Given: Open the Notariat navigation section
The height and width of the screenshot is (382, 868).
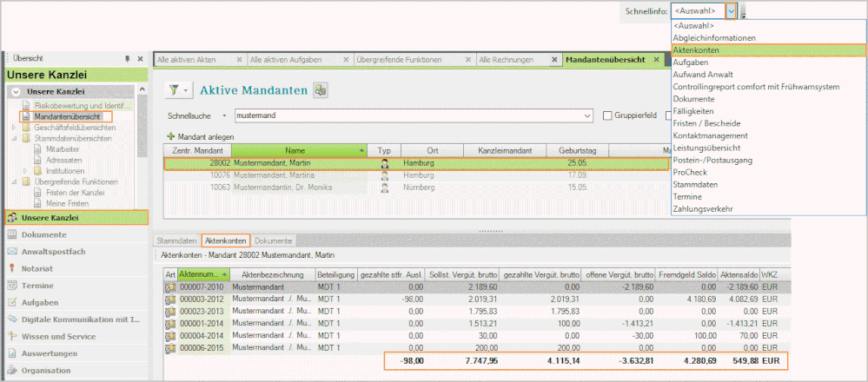Looking at the screenshot, I should [76, 268].
